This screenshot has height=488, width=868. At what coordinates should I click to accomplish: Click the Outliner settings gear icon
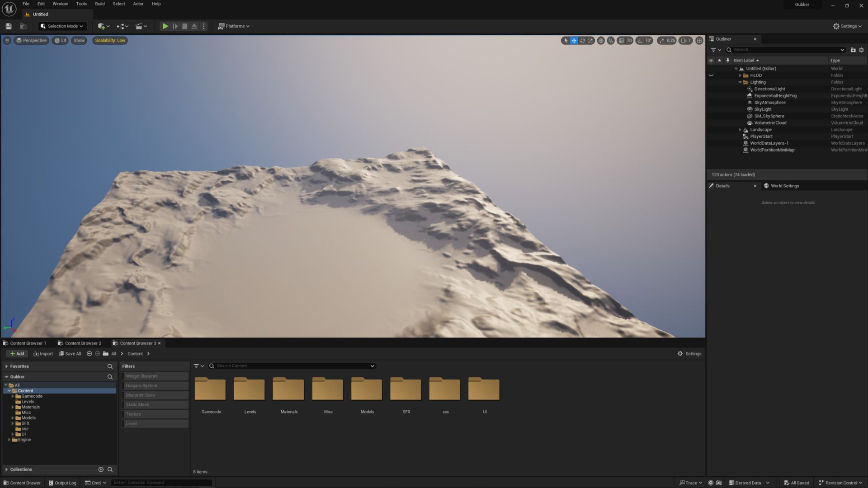861,50
